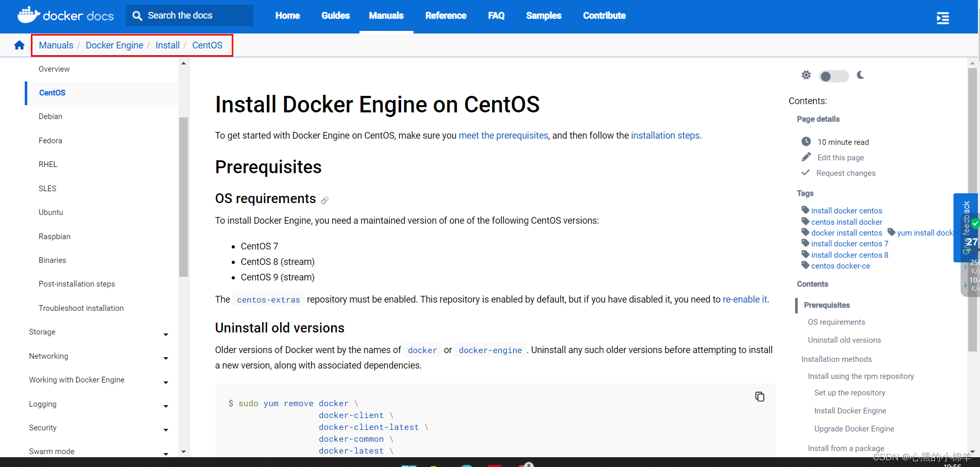
Task: Jump to Uninstall old versions in contents
Action: click(x=845, y=340)
